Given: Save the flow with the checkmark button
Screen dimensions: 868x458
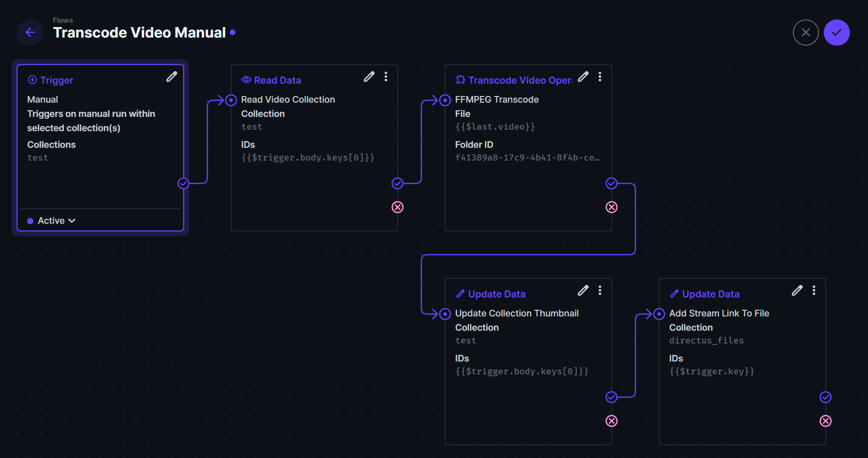Looking at the screenshot, I should pos(837,32).
